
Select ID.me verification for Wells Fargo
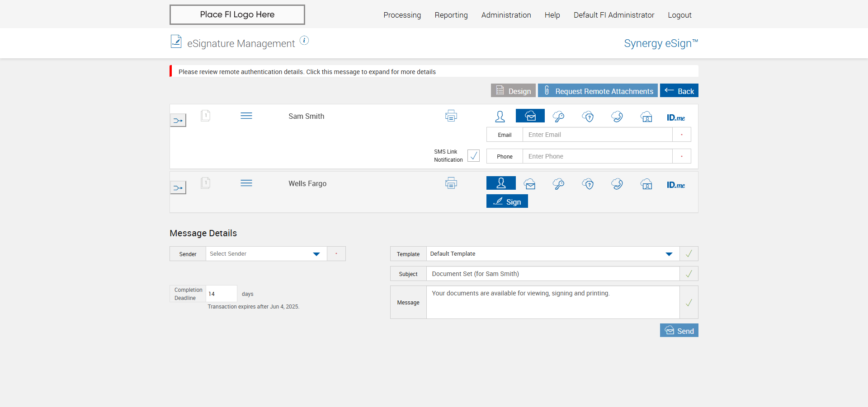click(675, 185)
